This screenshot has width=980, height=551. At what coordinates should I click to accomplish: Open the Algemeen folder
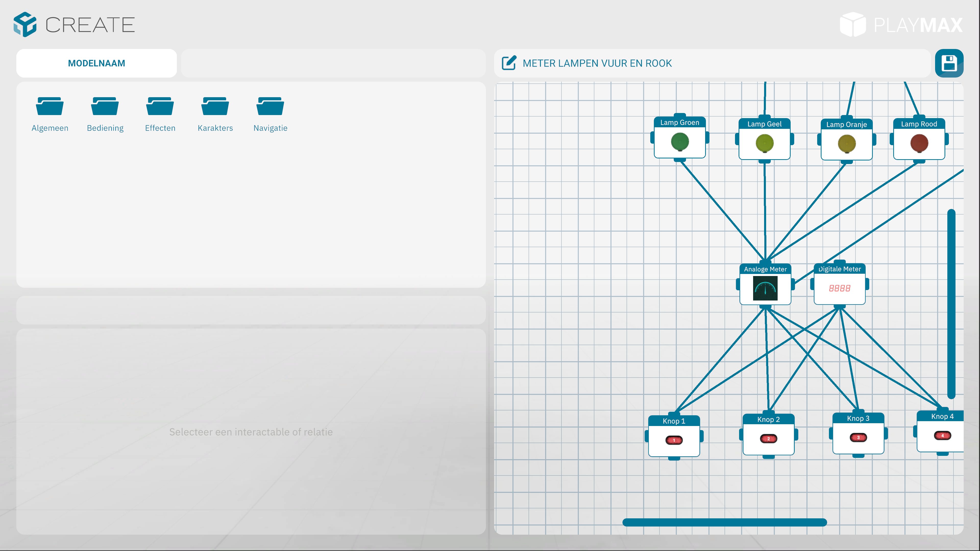point(50,106)
